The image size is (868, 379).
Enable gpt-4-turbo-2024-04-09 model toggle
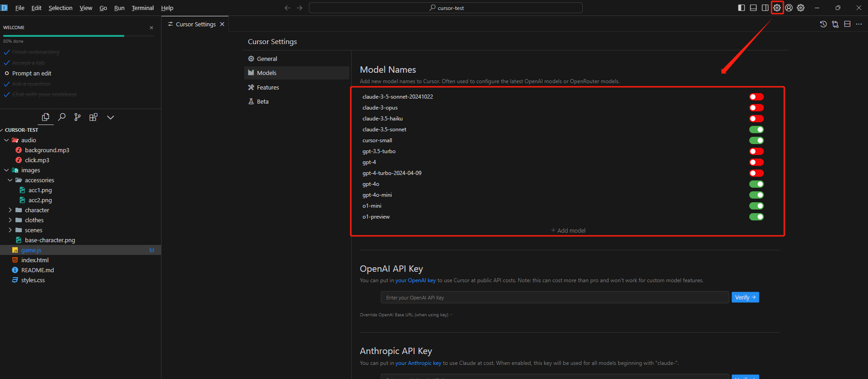757,173
